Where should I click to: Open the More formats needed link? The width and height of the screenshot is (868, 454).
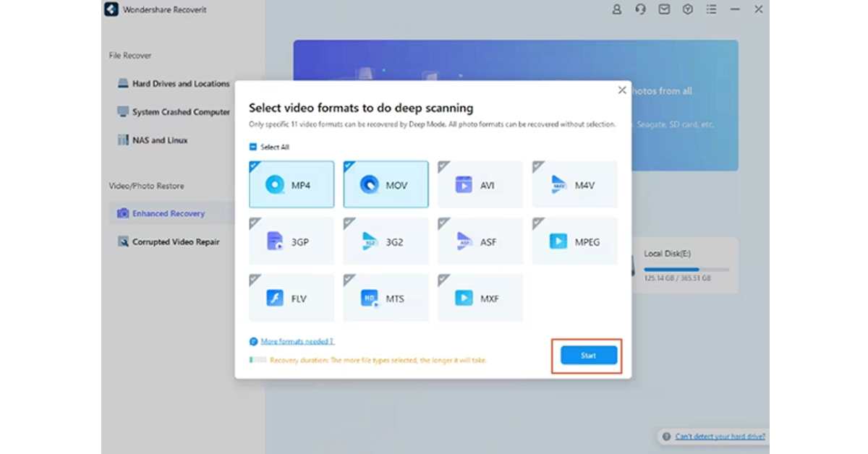click(x=297, y=341)
